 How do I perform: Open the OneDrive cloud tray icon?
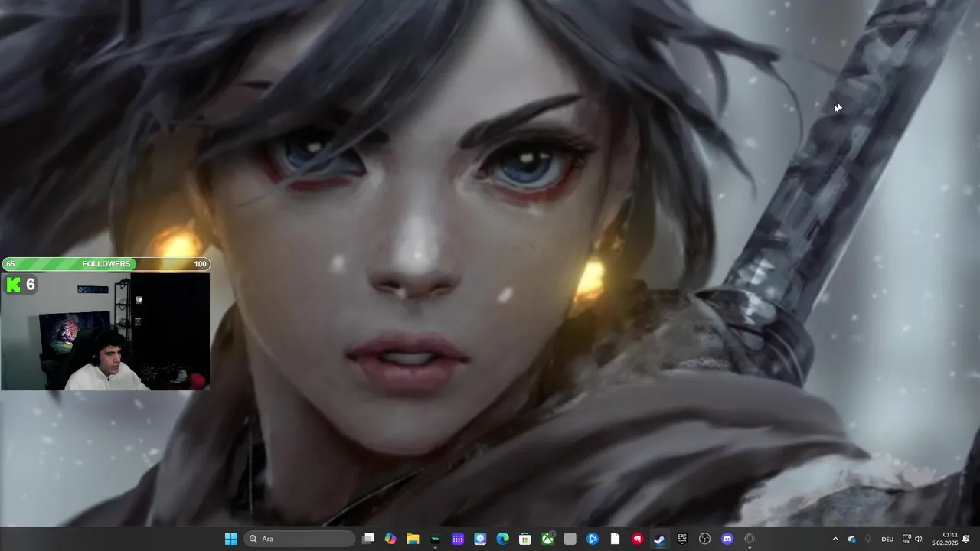[851, 539]
